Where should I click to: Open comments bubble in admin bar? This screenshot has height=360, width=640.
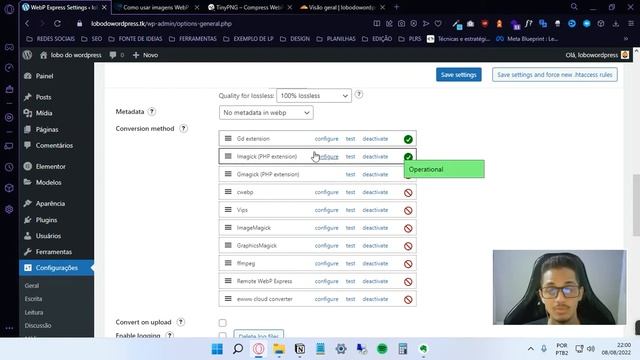click(116, 55)
